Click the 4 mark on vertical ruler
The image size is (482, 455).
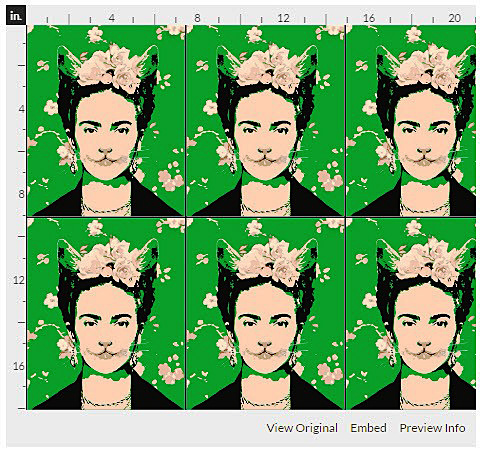pyautogui.click(x=21, y=109)
